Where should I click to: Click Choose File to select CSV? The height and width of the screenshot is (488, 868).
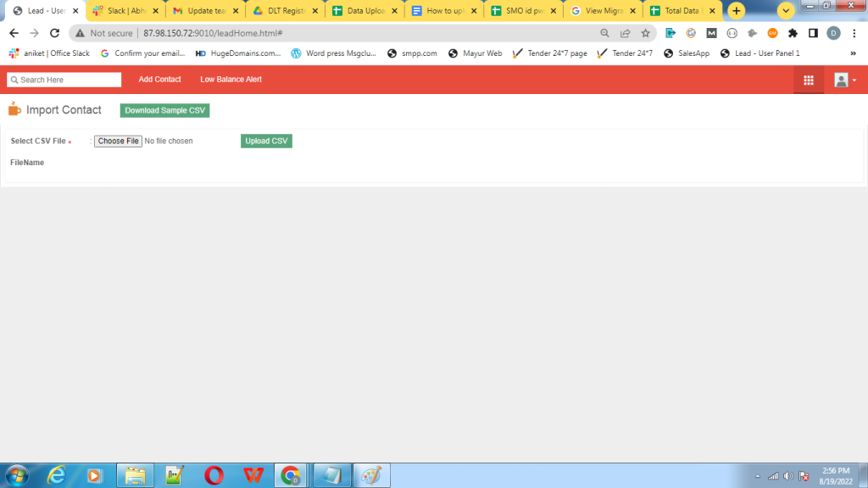tap(118, 141)
